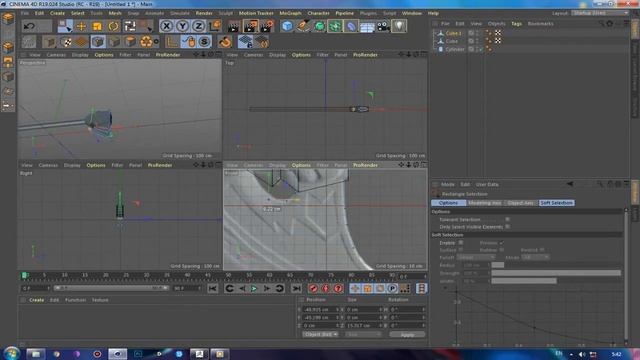Switch to the Modeling Axis tab
Image resolution: width=640 pixels, height=360 pixels.
click(x=484, y=203)
